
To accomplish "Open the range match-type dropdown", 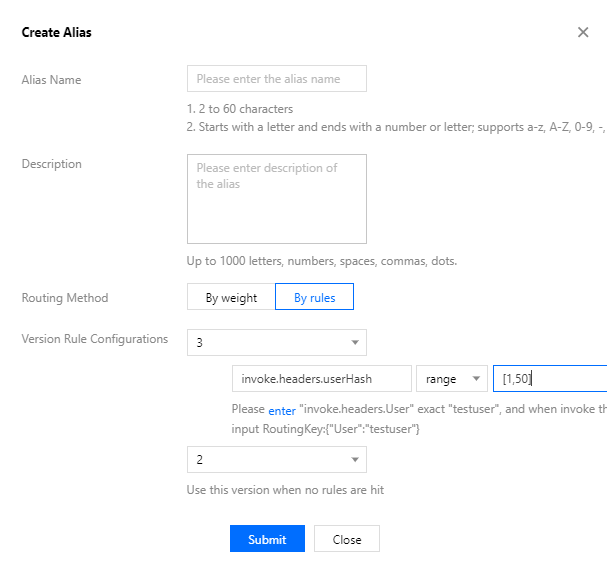I will coord(452,379).
